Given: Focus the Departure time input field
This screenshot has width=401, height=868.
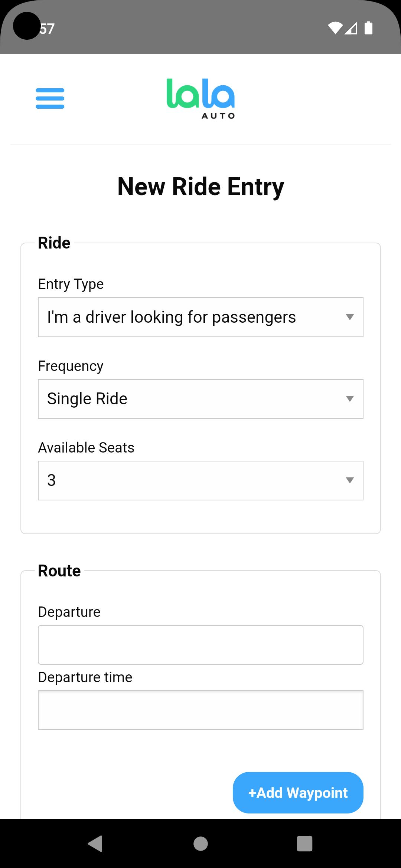Looking at the screenshot, I should click(x=200, y=710).
